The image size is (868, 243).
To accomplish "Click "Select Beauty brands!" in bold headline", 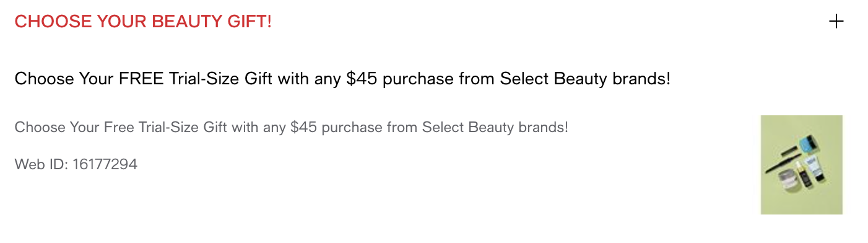I will pyautogui.click(x=586, y=79).
